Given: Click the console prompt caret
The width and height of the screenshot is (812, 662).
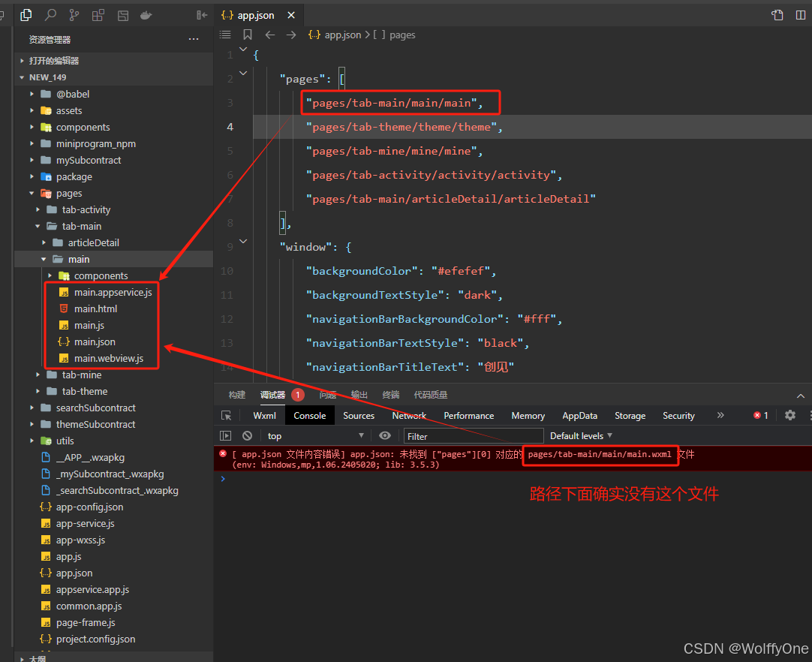Looking at the screenshot, I should [x=223, y=479].
